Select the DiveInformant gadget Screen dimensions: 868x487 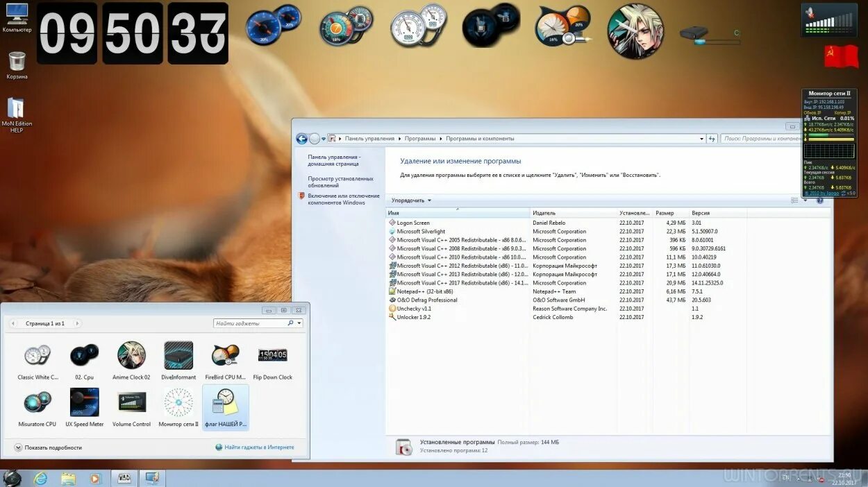tap(178, 361)
